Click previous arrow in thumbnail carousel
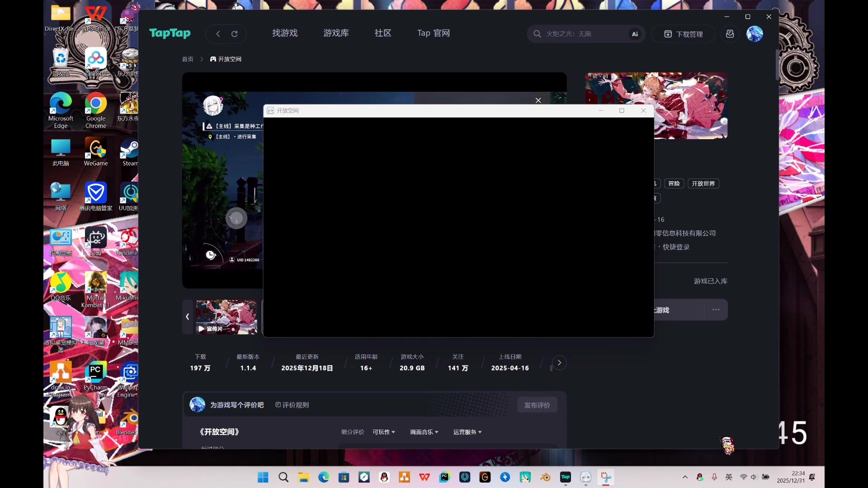This screenshot has height=488, width=868. 187,317
